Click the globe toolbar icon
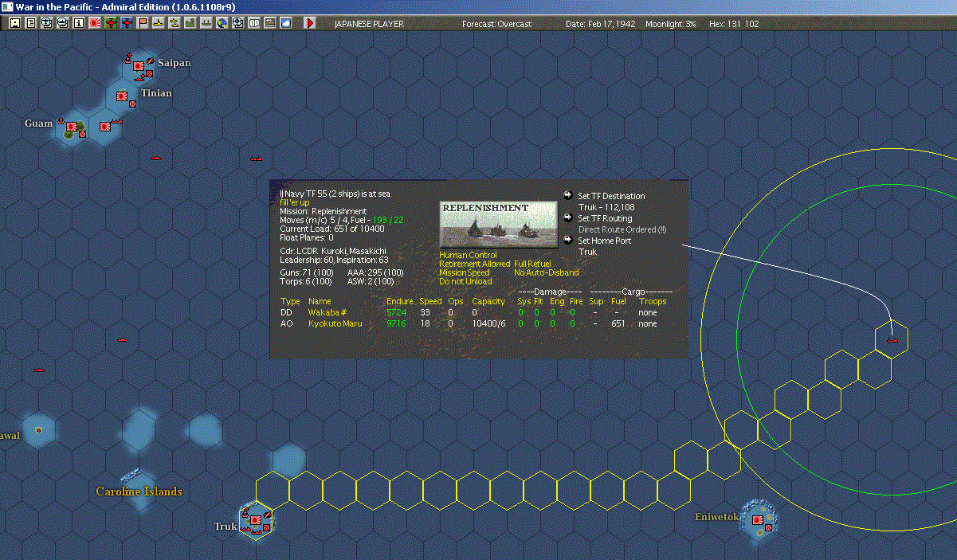The height and width of the screenshot is (560, 957). [x=222, y=23]
